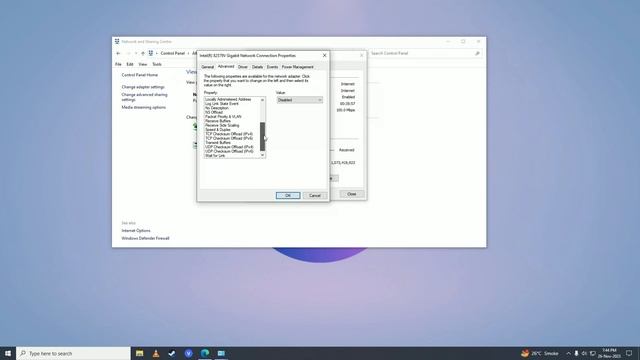Click the Property list scroll-down arrow
This screenshot has height=360, width=640.
262,155
